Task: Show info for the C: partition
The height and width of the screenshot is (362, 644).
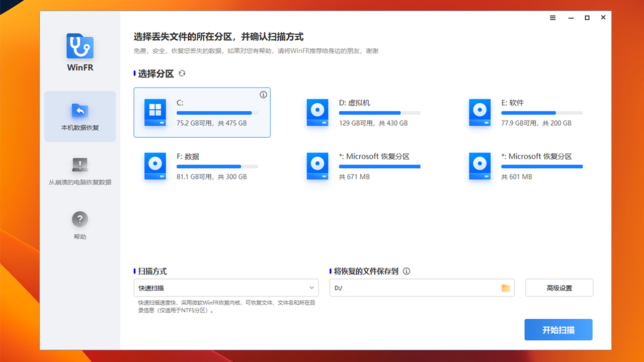Action: pos(263,95)
